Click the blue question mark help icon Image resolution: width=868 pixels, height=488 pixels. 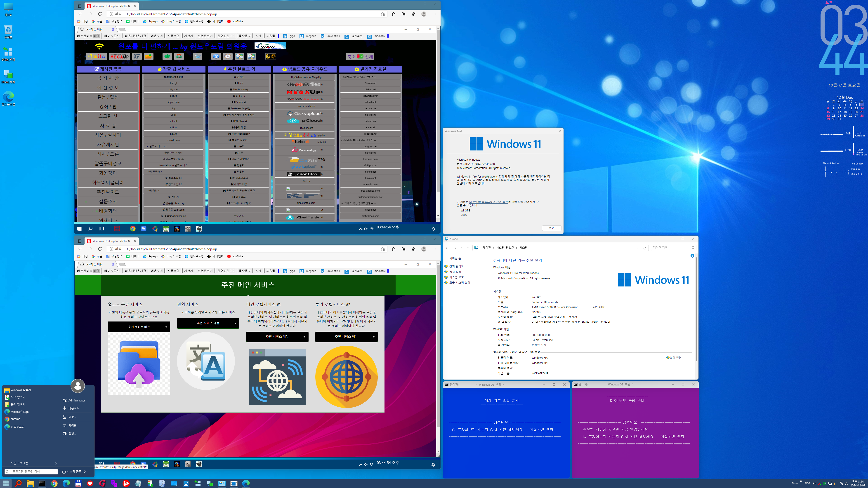coord(216,56)
